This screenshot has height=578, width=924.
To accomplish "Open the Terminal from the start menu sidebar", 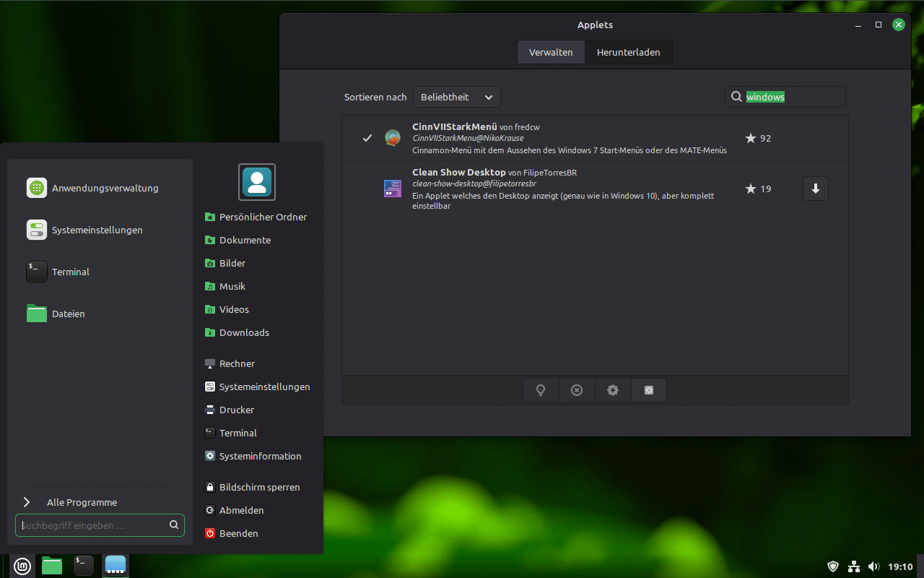I will click(70, 272).
